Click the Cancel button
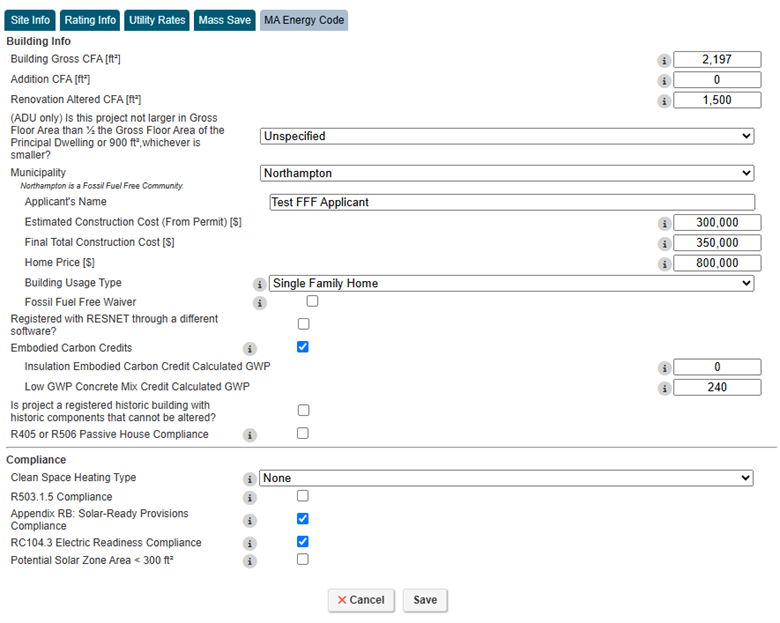 361,600
